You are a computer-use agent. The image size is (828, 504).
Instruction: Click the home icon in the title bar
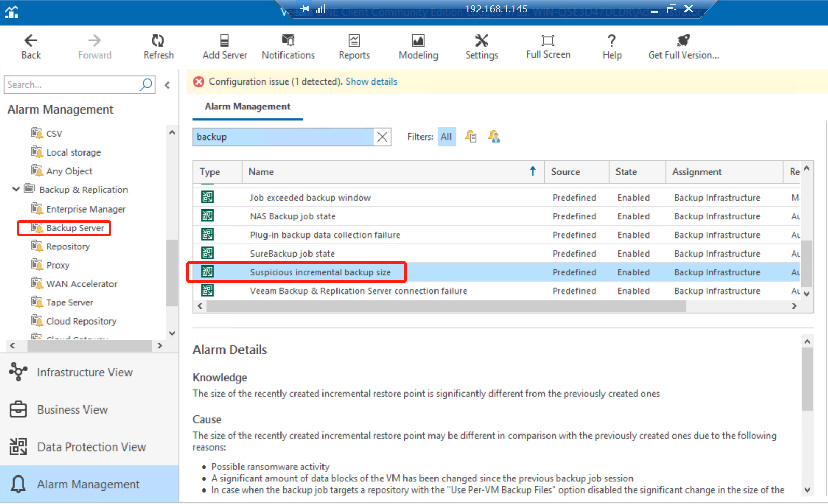click(x=11, y=11)
